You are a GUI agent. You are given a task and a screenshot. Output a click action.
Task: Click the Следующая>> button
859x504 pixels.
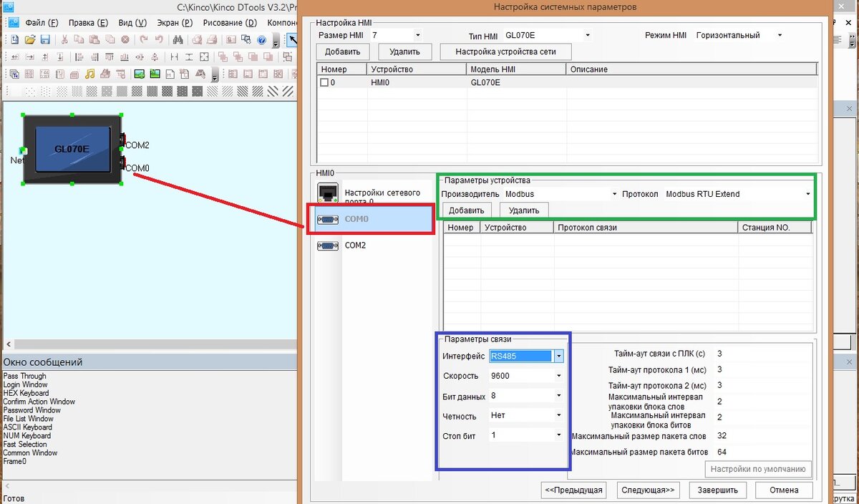click(648, 490)
